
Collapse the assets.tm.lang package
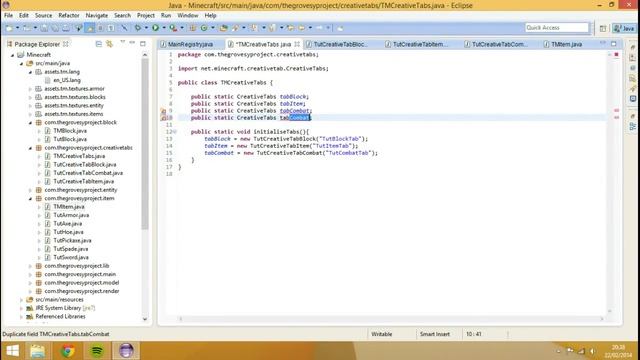tap(31, 72)
